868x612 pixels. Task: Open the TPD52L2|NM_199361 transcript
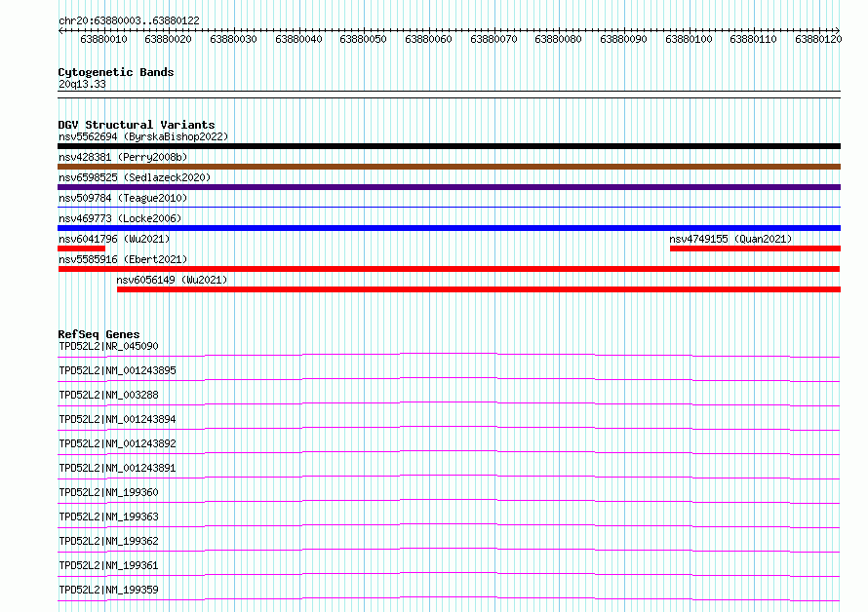pos(108,565)
